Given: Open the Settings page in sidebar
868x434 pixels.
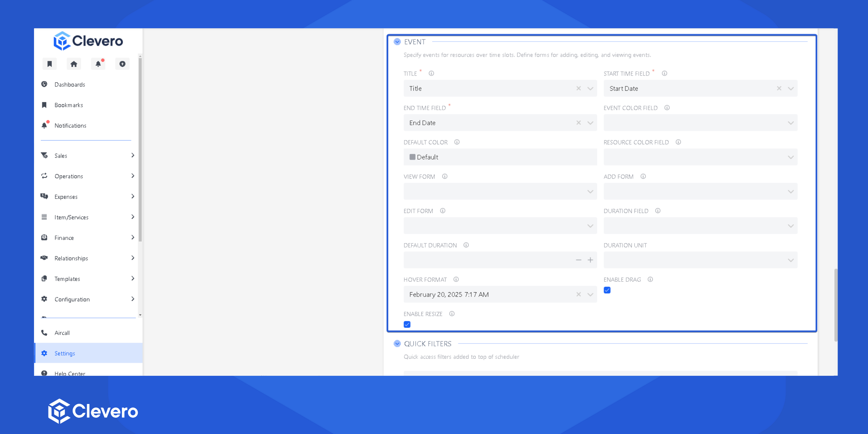Looking at the screenshot, I should [65, 353].
